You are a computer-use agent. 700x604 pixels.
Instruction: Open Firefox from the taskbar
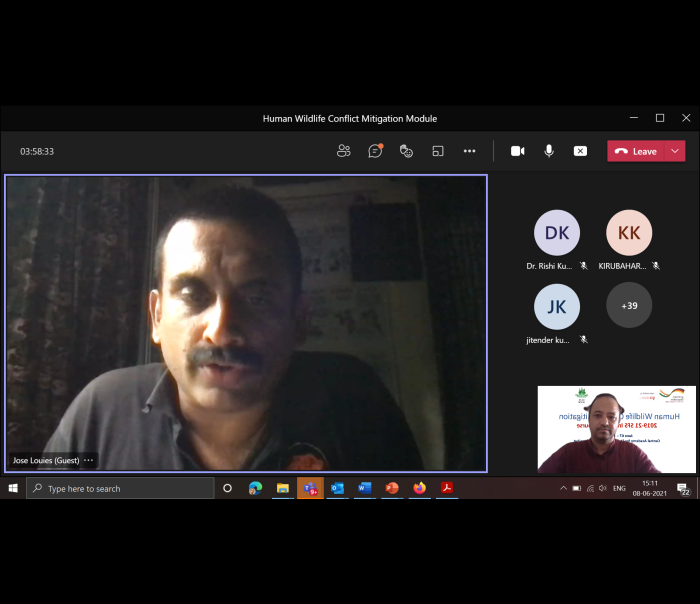coord(419,488)
